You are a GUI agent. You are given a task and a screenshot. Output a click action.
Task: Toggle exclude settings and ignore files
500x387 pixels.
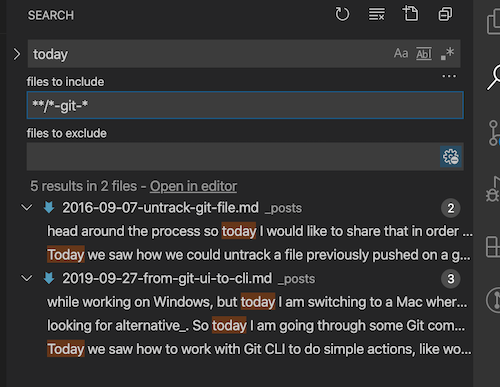coord(451,157)
